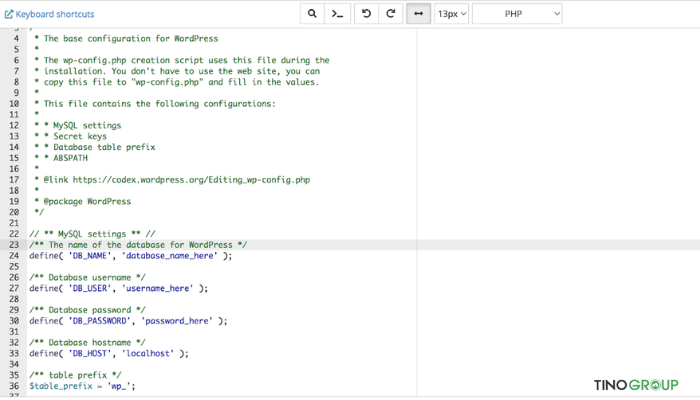Screen dimensions: 700x400
Task: Click the 'password_here' string
Action: tap(177, 321)
